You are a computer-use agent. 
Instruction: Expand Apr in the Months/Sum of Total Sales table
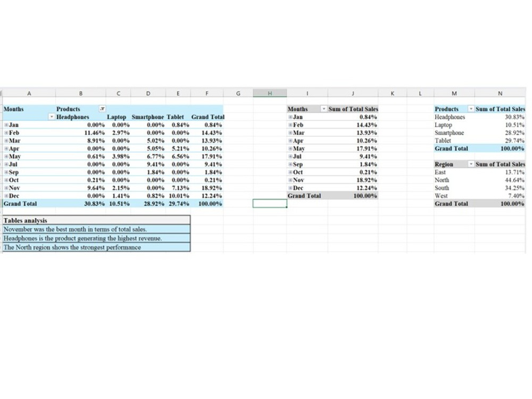tap(290, 141)
